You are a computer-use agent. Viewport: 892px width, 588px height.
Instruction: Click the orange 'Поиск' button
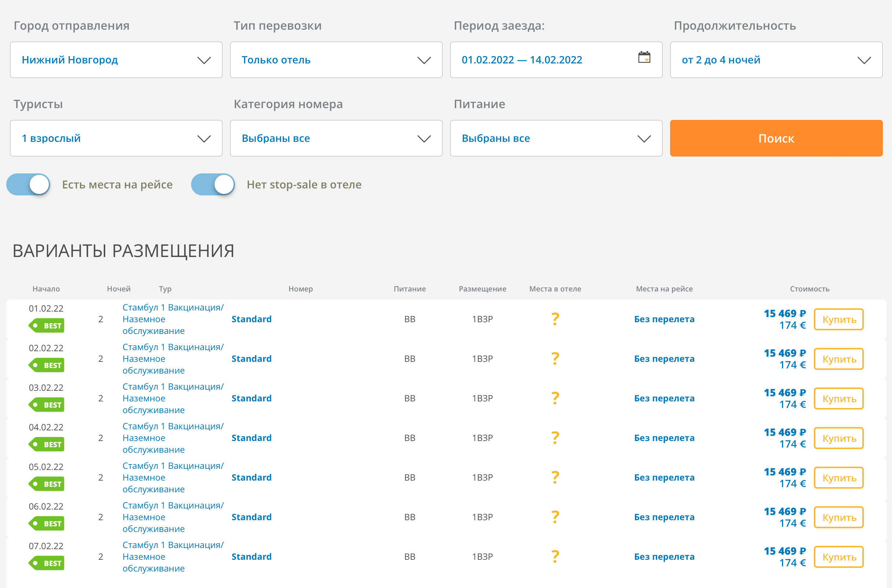tap(776, 138)
